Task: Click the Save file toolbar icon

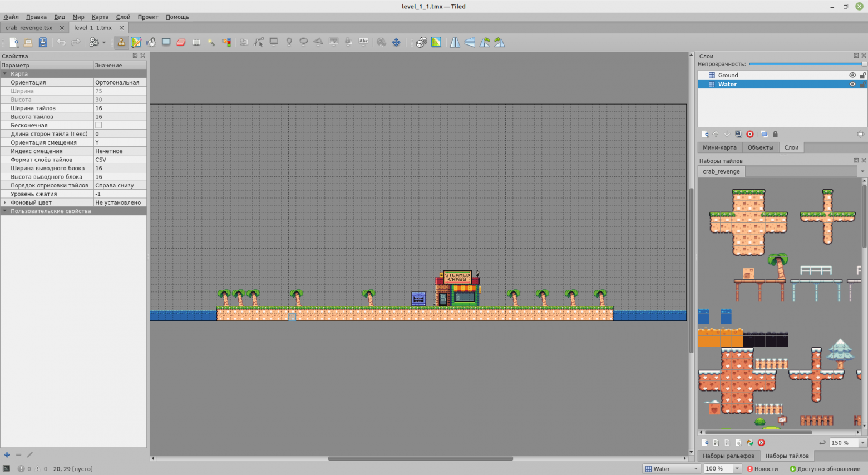Action: click(43, 42)
